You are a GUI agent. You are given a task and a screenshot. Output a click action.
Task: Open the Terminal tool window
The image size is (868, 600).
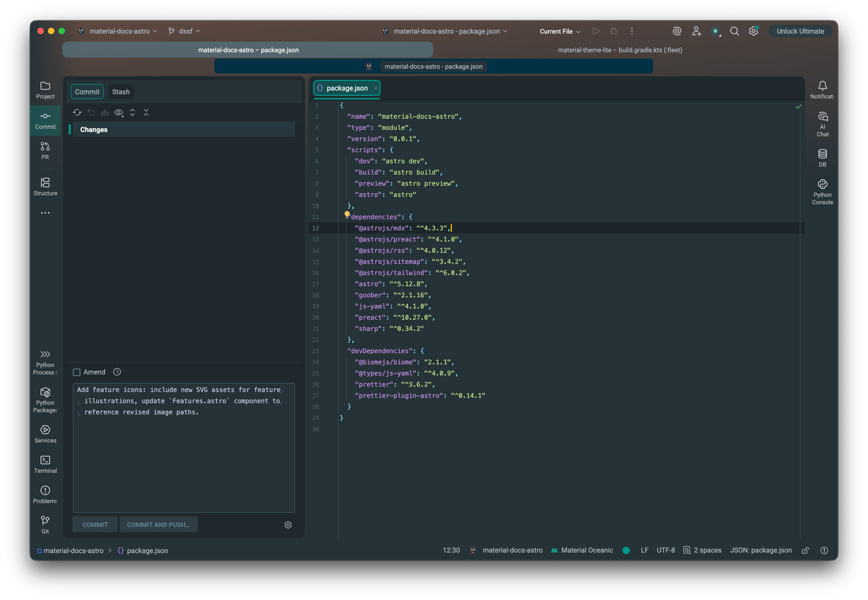click(45, 464)
